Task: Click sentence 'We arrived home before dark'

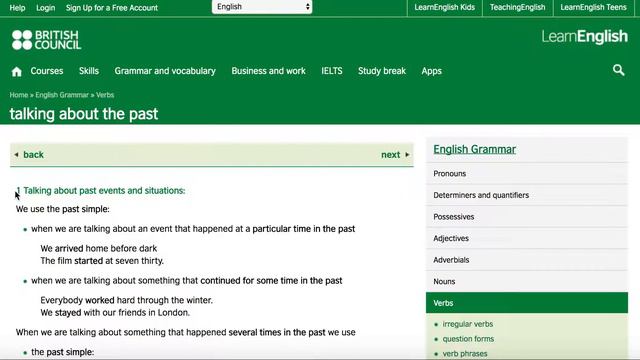Action: pos(98,248)
